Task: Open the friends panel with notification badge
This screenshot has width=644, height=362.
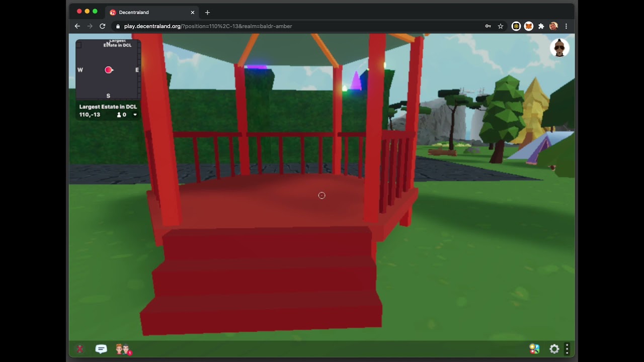Action: click(x=123, y=349)
